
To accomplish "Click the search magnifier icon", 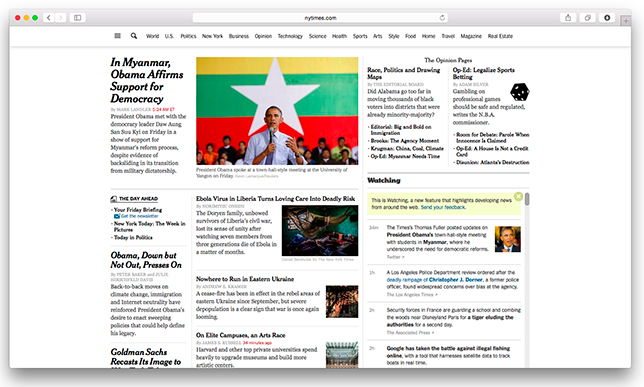I will 134,36.
